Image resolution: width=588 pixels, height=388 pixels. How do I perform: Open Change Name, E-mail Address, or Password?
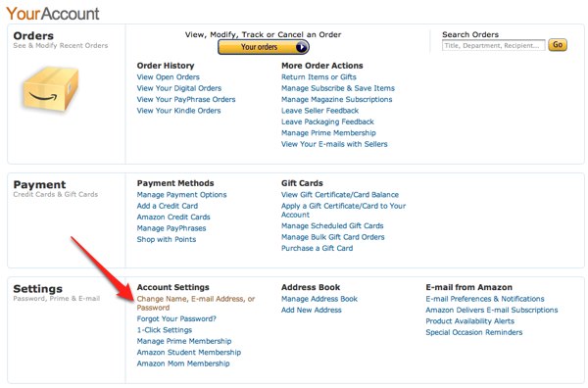(x=195, y=304)
